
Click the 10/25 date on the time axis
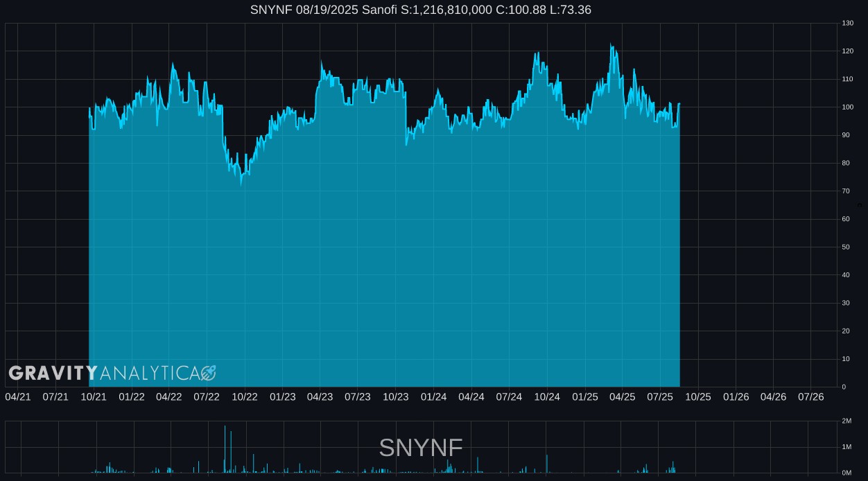click(698, 396)
